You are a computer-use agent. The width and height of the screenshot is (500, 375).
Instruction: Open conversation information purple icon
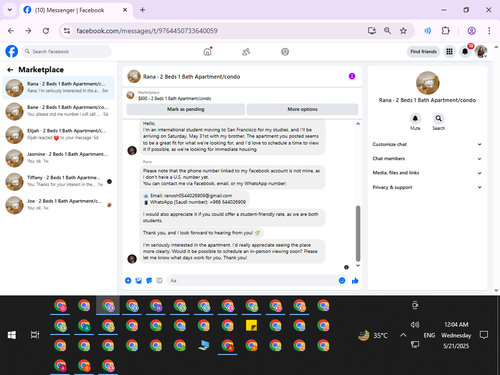click(352, 76)
